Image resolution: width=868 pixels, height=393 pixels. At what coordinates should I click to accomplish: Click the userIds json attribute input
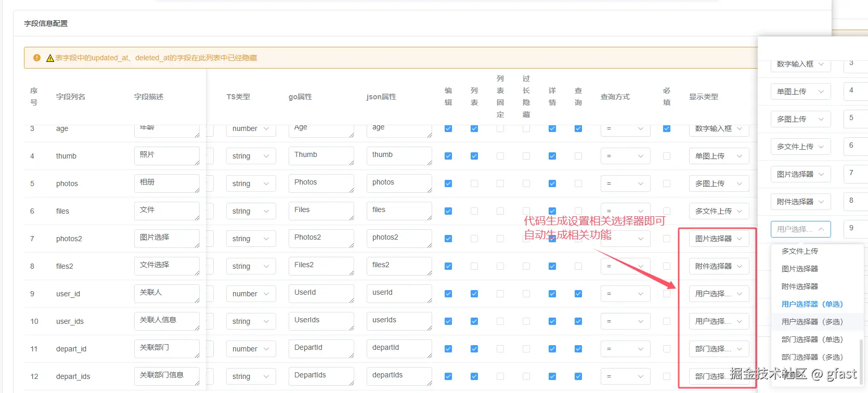coord(399,321)
